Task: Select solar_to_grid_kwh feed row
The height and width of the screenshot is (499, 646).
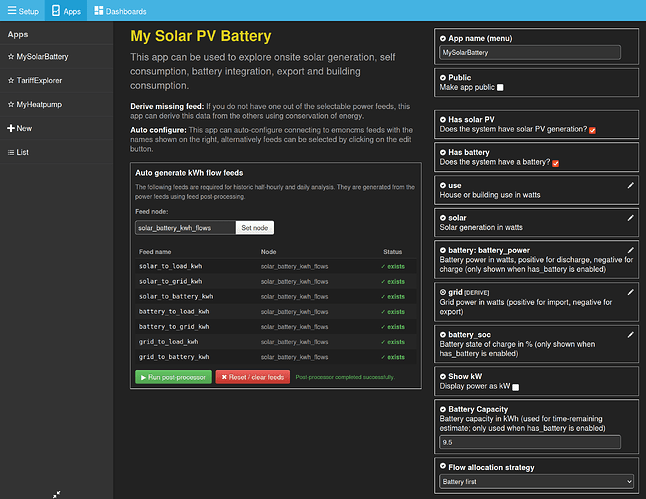Action: tap(276, 281)
